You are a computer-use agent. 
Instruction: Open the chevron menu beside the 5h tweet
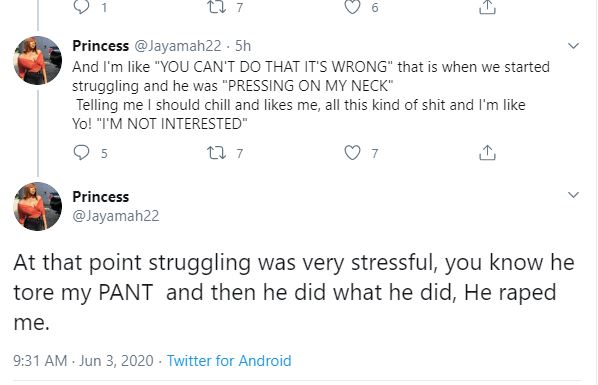point(573,46)
